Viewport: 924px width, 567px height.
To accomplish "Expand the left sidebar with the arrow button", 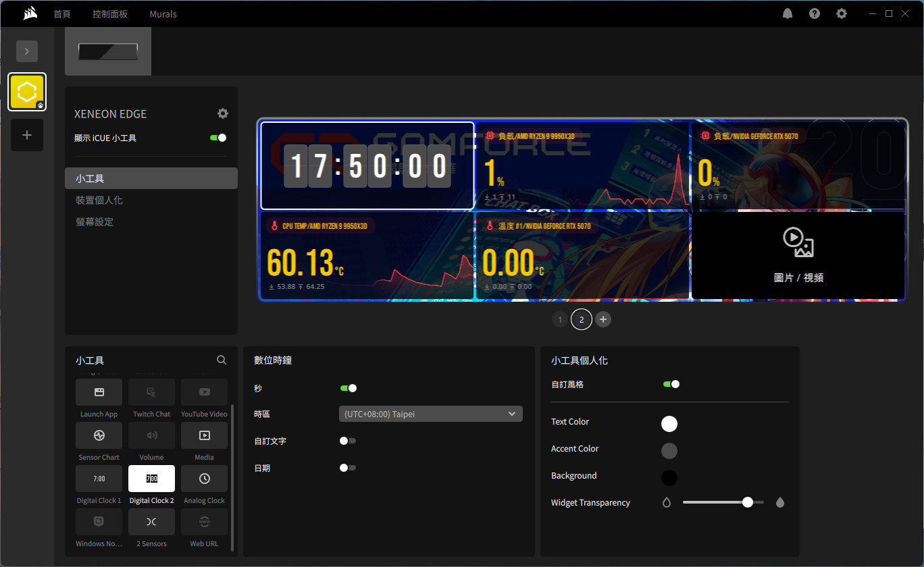I will point(27,51).
